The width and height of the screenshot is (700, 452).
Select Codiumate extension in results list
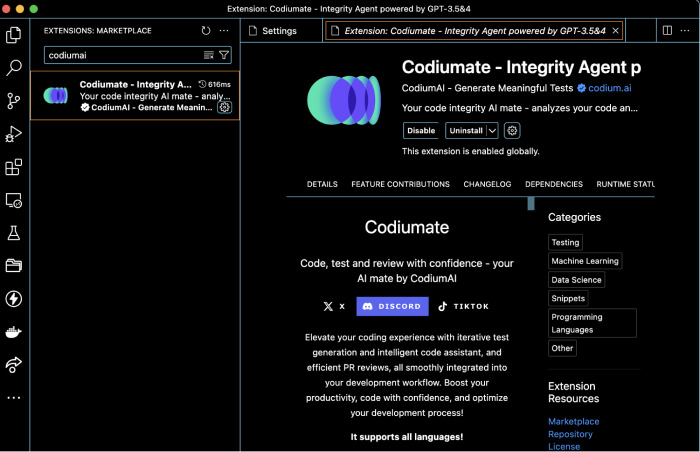(135, 96)
